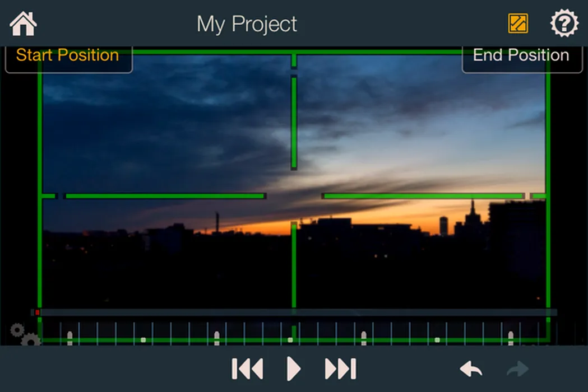Click the red playhead marker on scrubber

tap(37, 312)
